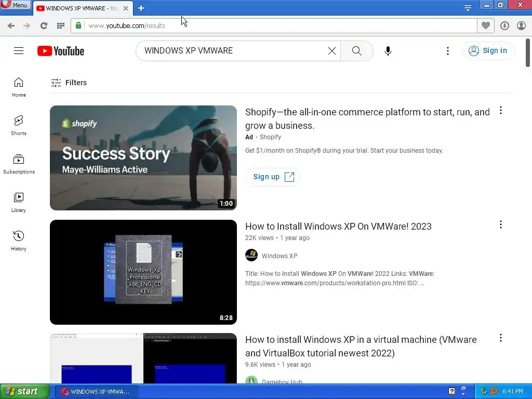Click the orange magnifier system tray icon
This screenshot has height=399, width=532.
coord(494,392)
